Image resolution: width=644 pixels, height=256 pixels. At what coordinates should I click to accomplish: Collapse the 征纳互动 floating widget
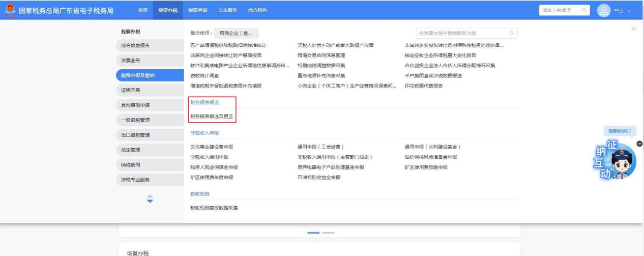pos(639,145)
